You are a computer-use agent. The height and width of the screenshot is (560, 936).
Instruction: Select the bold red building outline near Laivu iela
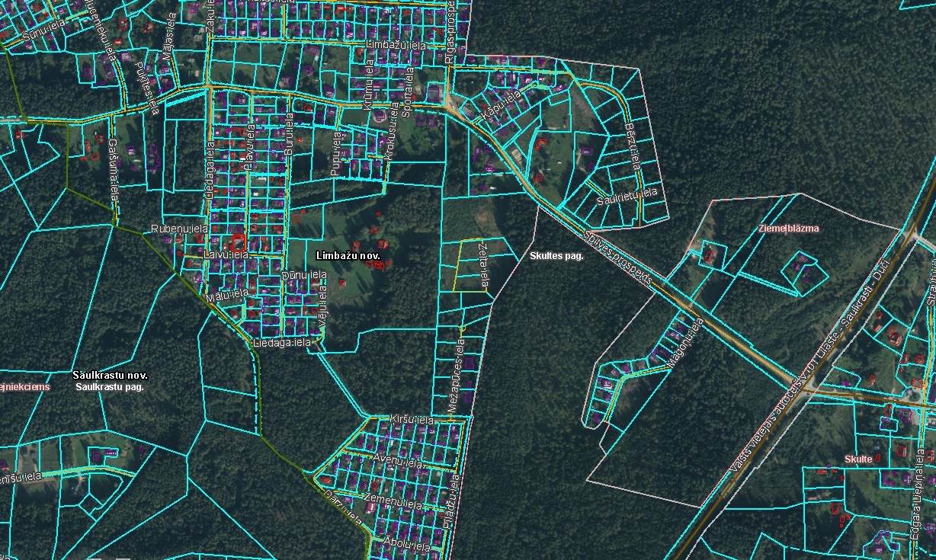[x=239, y=241]
